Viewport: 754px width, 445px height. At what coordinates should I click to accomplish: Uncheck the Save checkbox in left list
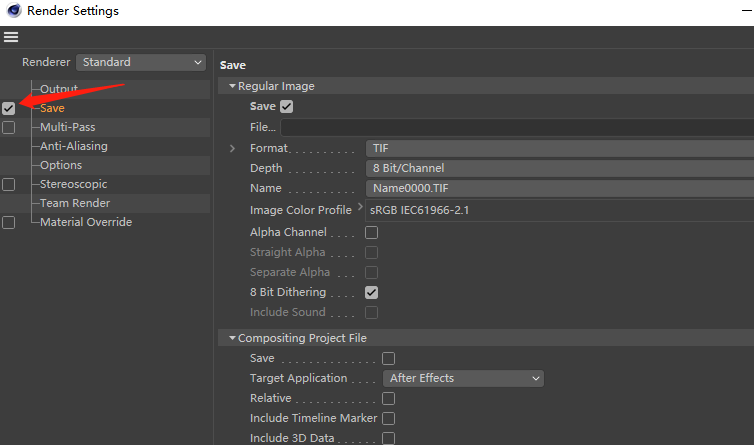[x=9, y=108]
